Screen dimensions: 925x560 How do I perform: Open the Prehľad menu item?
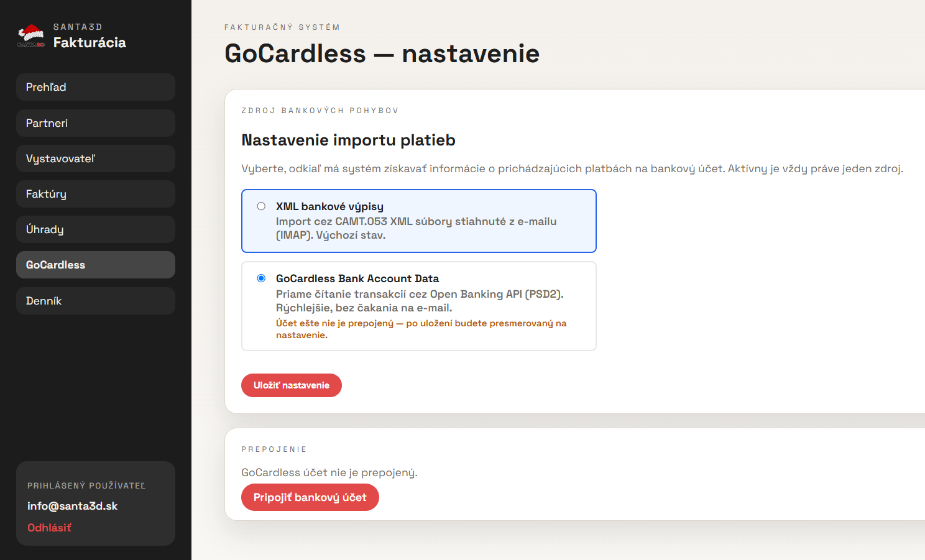[x=96, y=87]
